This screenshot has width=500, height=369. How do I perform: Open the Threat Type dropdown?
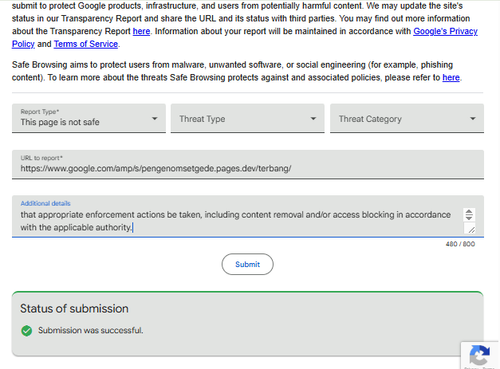click(247, 118)
